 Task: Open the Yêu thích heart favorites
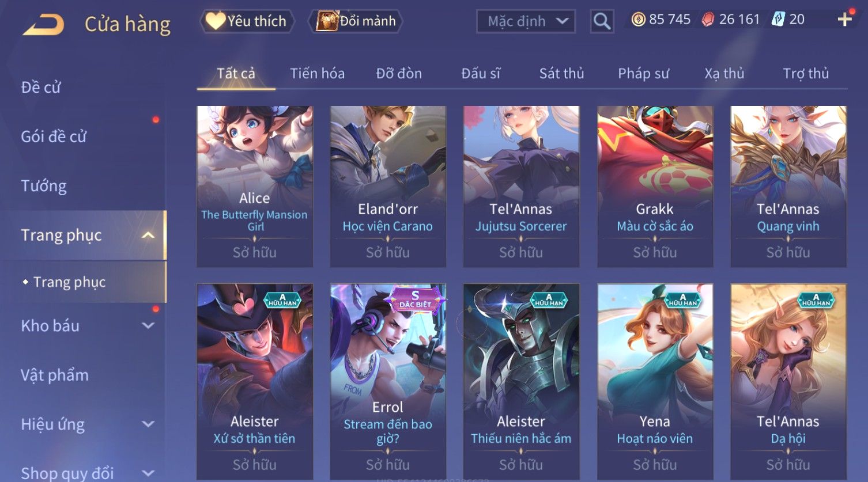(247, 21)
